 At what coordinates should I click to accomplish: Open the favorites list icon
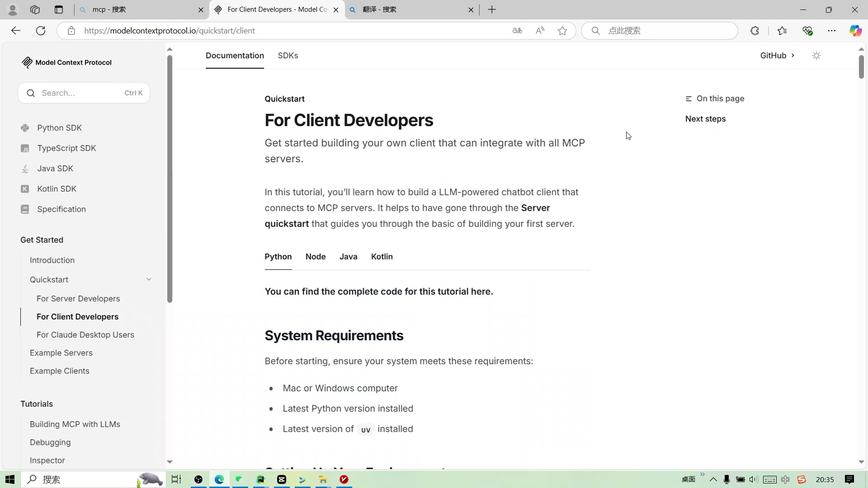pos(782,31)
